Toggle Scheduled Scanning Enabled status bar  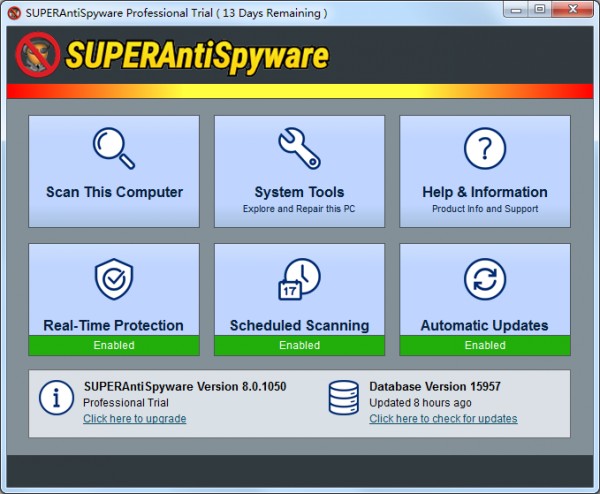[299, 346]
